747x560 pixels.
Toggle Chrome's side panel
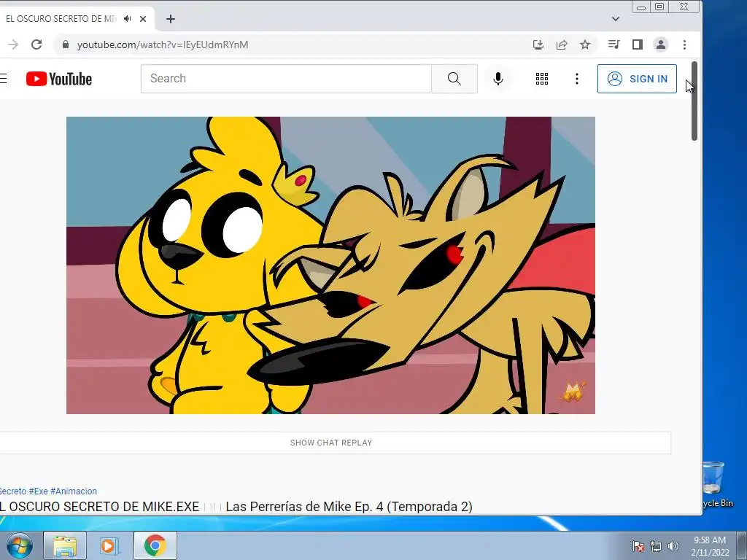click(x=638, y=44)
